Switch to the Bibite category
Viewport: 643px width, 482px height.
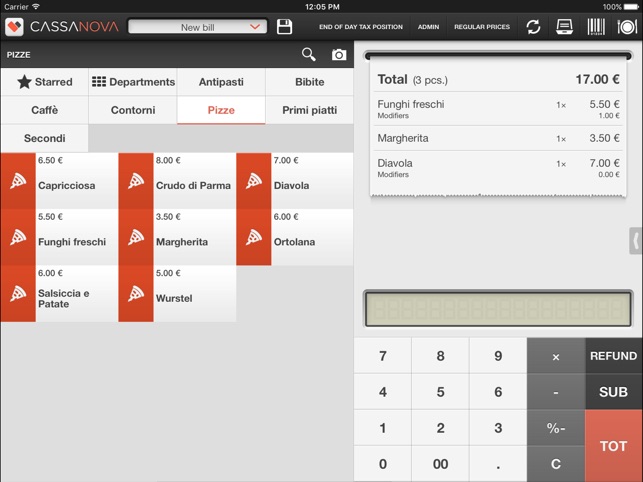pyautogui.click(x=310, y=82)
